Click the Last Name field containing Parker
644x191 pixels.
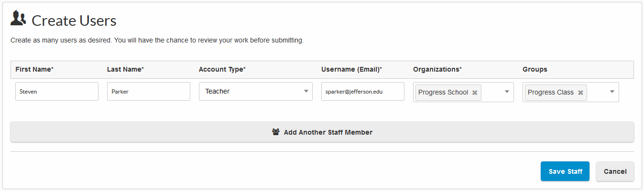(x=148, y=92)
